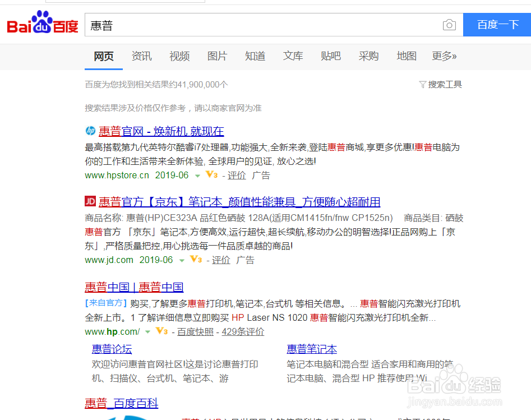
Task: Switch to the 贴吧 tab
Action: pyautogui.click(x=331, y=56)
